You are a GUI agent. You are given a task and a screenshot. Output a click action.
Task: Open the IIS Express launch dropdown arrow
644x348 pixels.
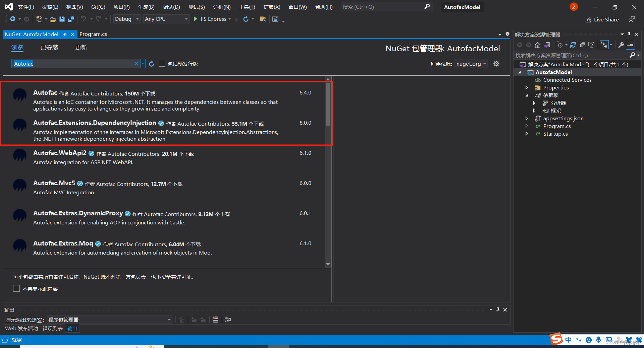click(x=230, y=19)
